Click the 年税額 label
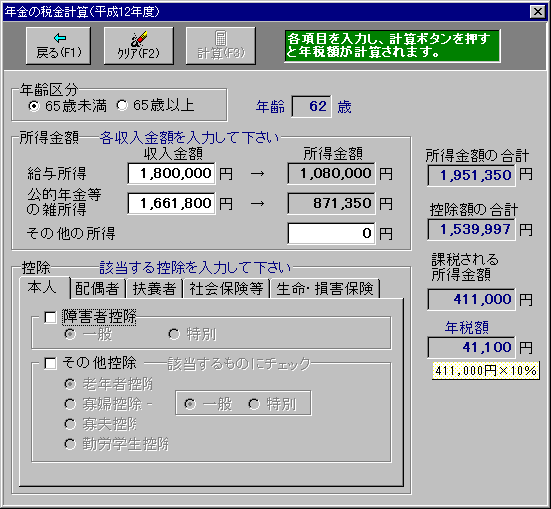Screen dimensions: 551x509 click(467, 327)
